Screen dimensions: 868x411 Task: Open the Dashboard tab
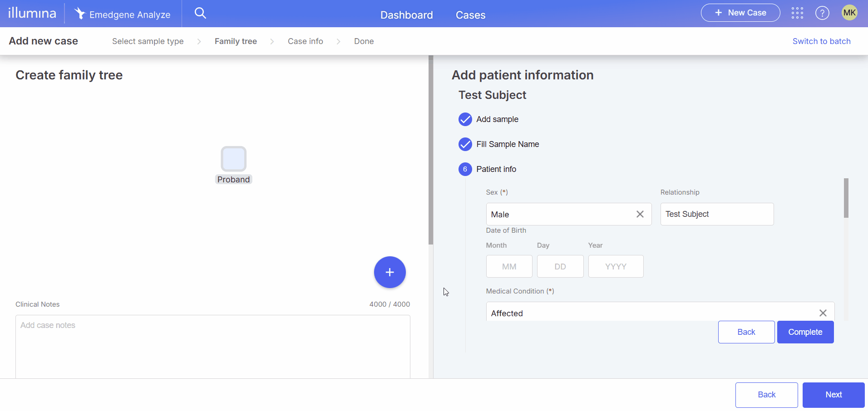pyautogui.click(x=406, y=15)
